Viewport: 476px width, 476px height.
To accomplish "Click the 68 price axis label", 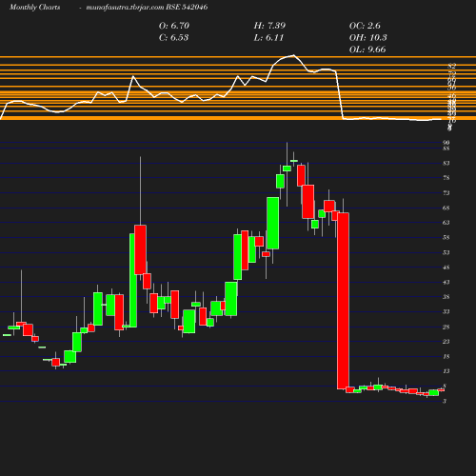I will 446,208.
